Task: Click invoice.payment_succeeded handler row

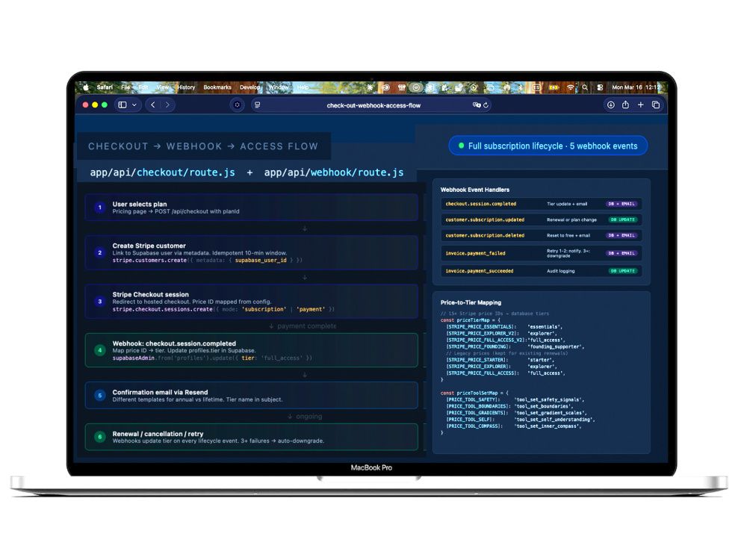Action: (541, 271)
